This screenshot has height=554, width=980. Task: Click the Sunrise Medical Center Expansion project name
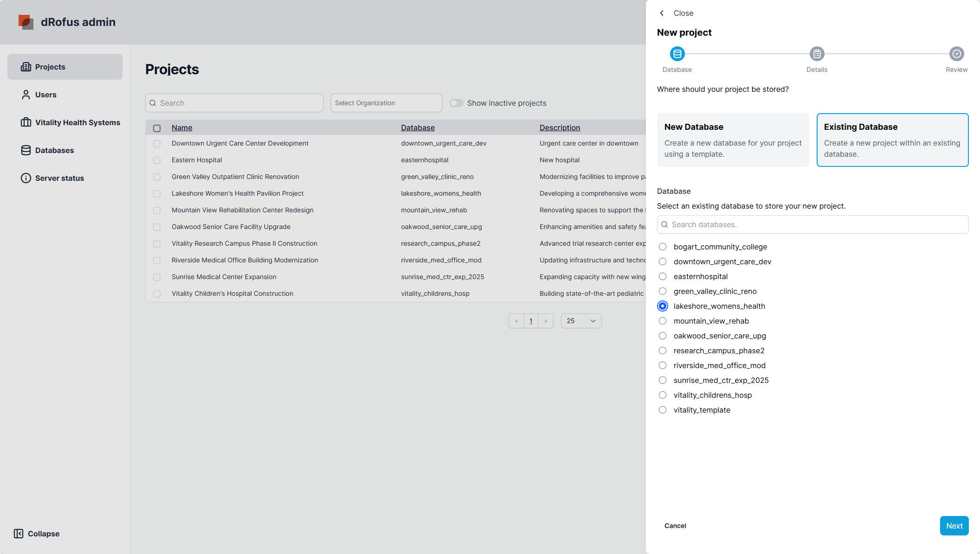224,277
